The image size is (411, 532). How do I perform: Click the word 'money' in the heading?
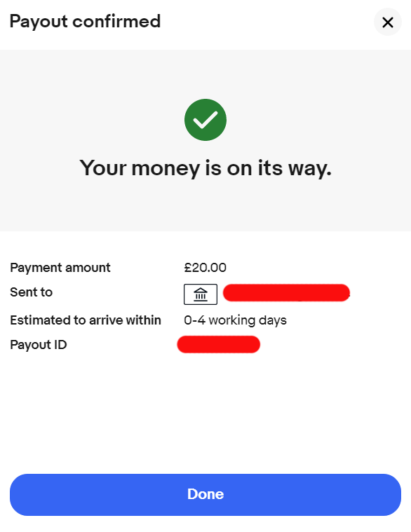(166, 169)
